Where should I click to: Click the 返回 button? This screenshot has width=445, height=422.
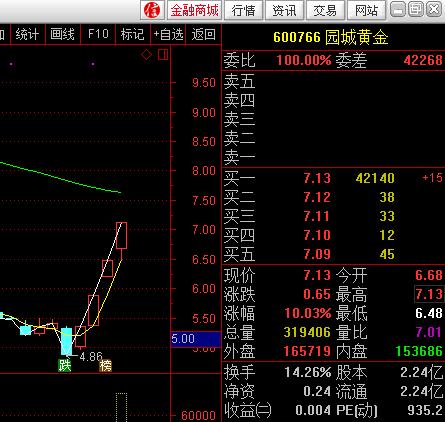point(204,34)
